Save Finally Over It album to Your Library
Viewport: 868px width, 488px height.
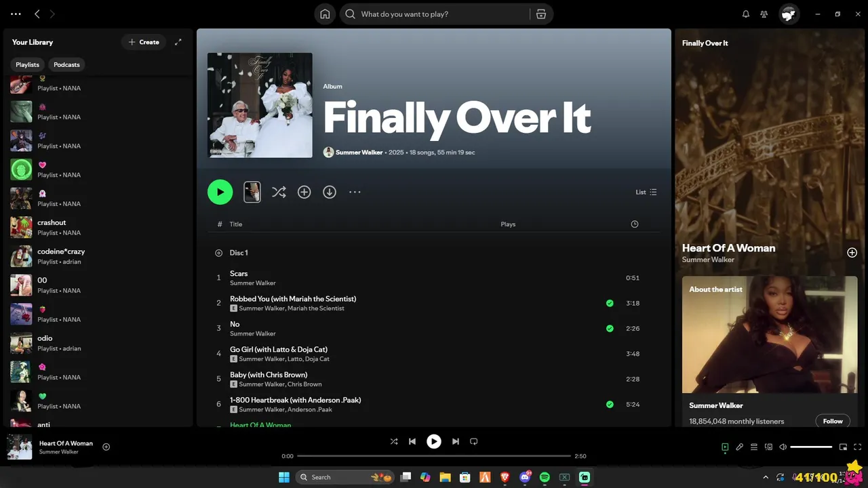pyautogui.click(x=304, y=192)
